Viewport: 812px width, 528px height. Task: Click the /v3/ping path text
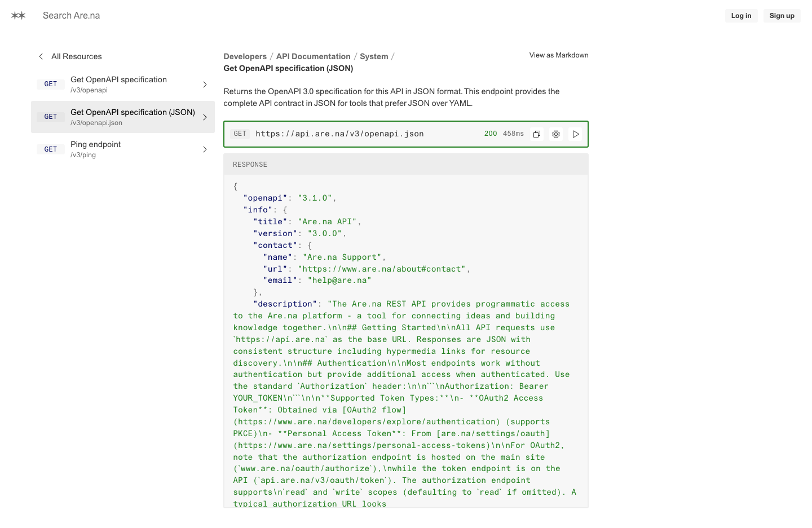(x=83, y=155)
